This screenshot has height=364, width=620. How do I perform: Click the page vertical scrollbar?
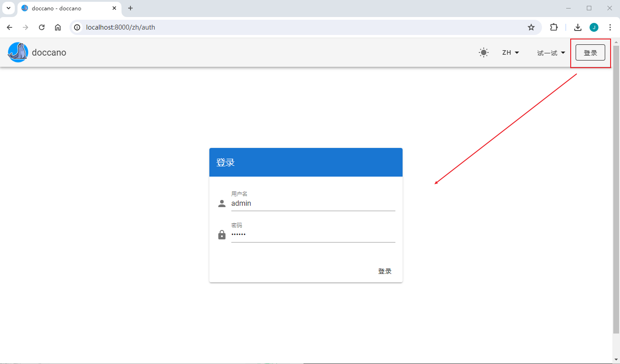pyautogui.click(x=616, y=189)
